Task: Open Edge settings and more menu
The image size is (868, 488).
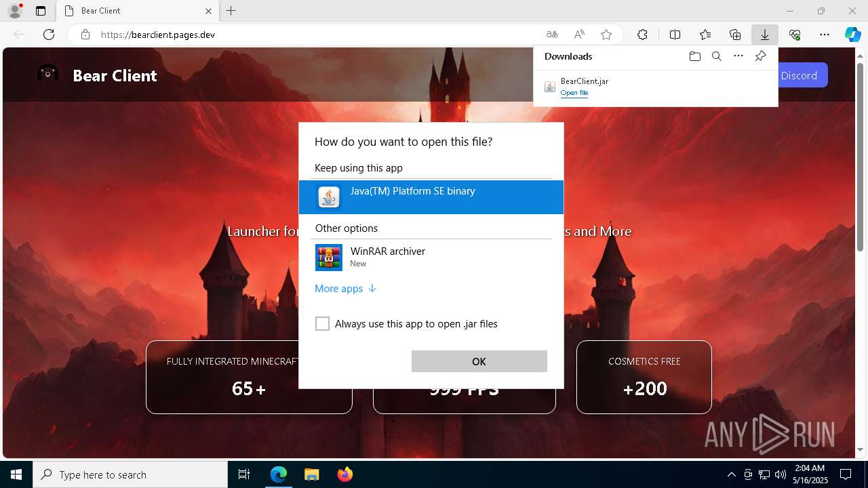Action: point(825,35)
